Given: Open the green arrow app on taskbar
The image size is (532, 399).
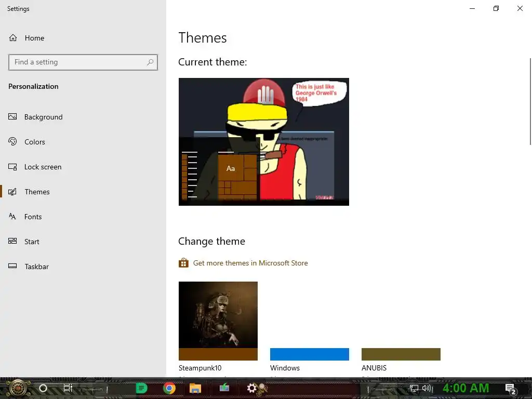Looking at the screenshot, I should click(x=224, y=388).
